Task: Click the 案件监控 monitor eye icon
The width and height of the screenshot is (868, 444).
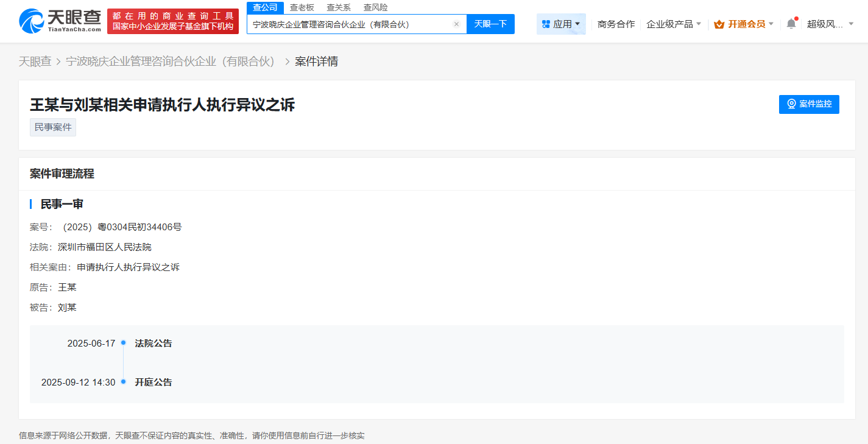Action: pyautogui.click(x=791, y=104)
